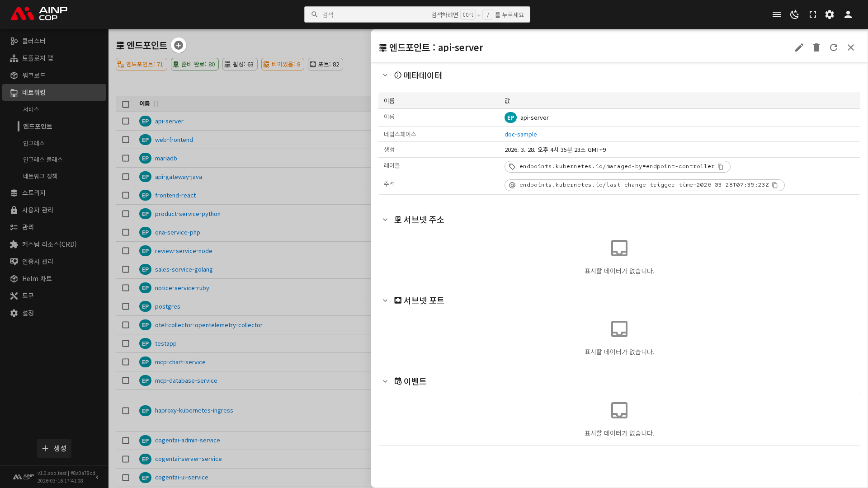868x488 pixels.
Task: Collapse the 서브넷 주소 section
Action: [x=385, y=220]
